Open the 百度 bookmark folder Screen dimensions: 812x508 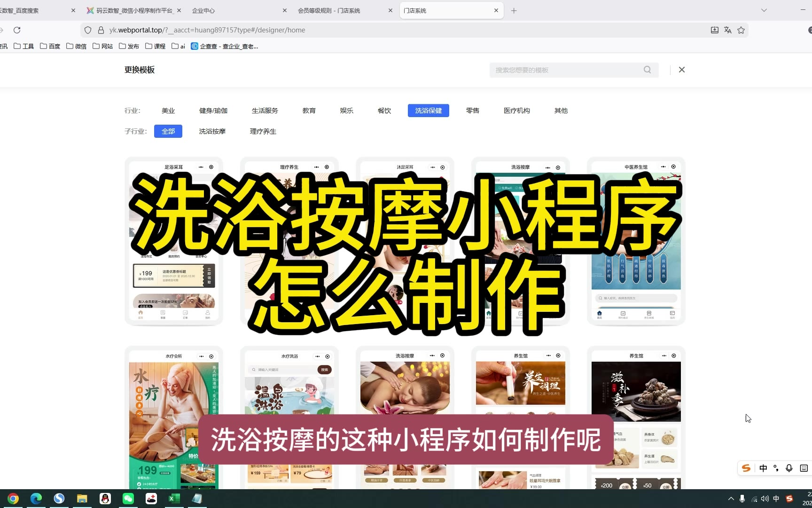(x=50, y=46)
